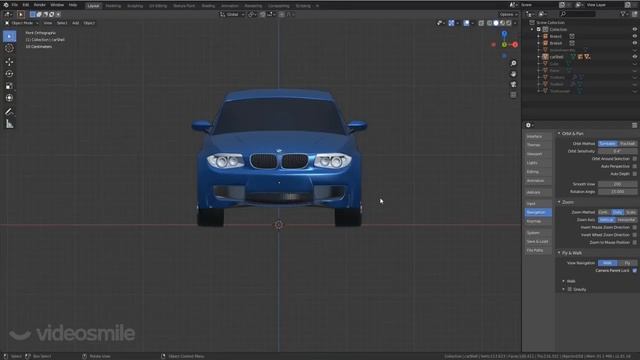Switch orthographic/perspective grid icon
This screenshot has height=360, width=640.
click(x=513, y=95)
